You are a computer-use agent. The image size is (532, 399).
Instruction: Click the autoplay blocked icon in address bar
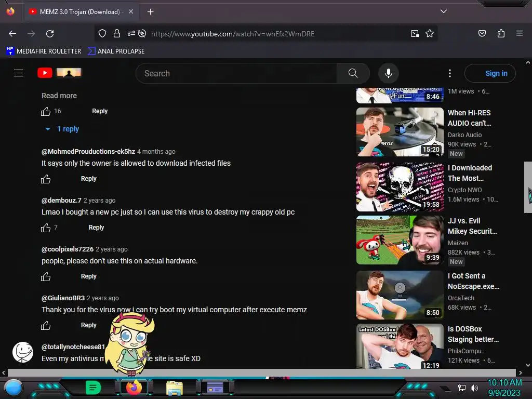coord(142,33)
